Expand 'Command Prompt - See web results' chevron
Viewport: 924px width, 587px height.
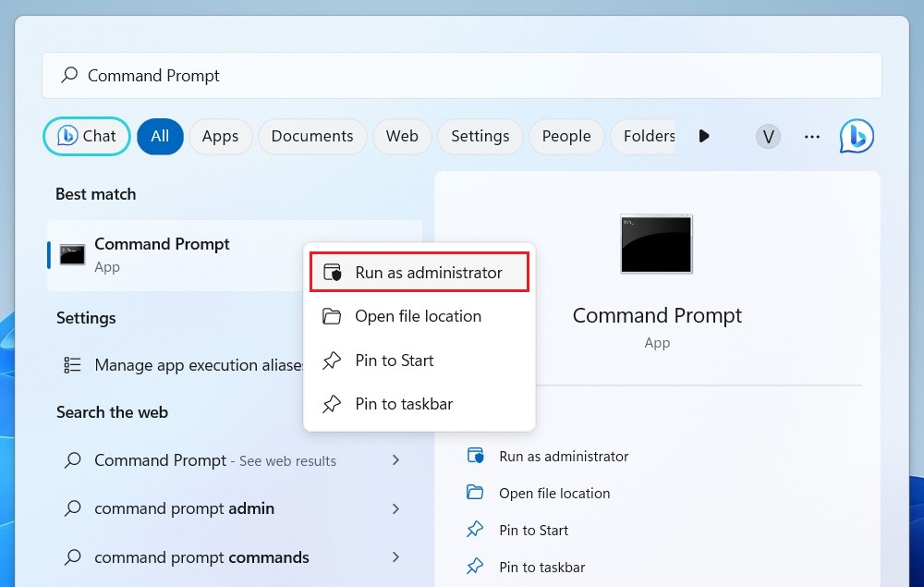396,459
